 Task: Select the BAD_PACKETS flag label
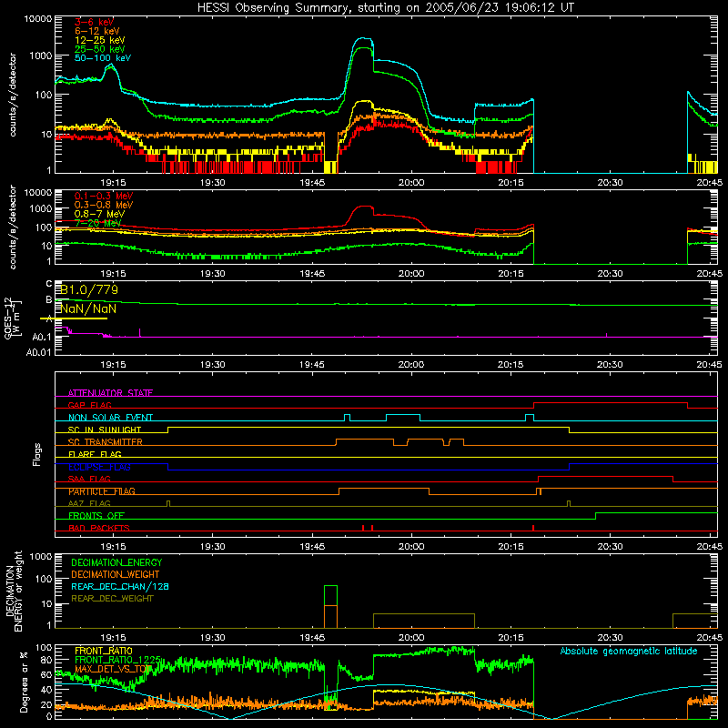(99, 529)
